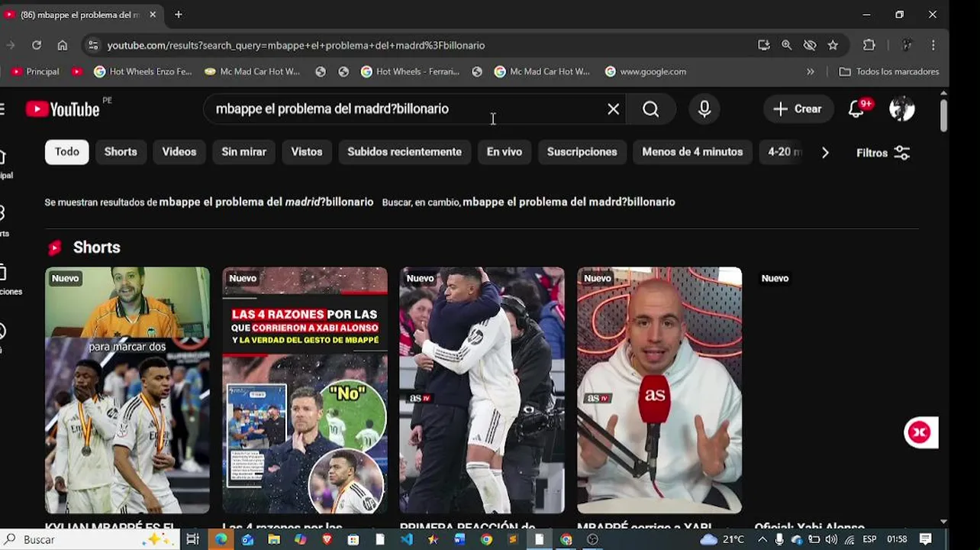Open the 'Las 4 razones' Short thumbnail

tap(305, 390)
